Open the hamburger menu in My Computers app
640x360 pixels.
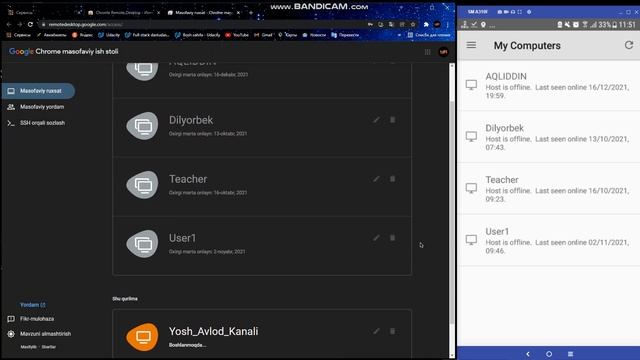point(471,45)
